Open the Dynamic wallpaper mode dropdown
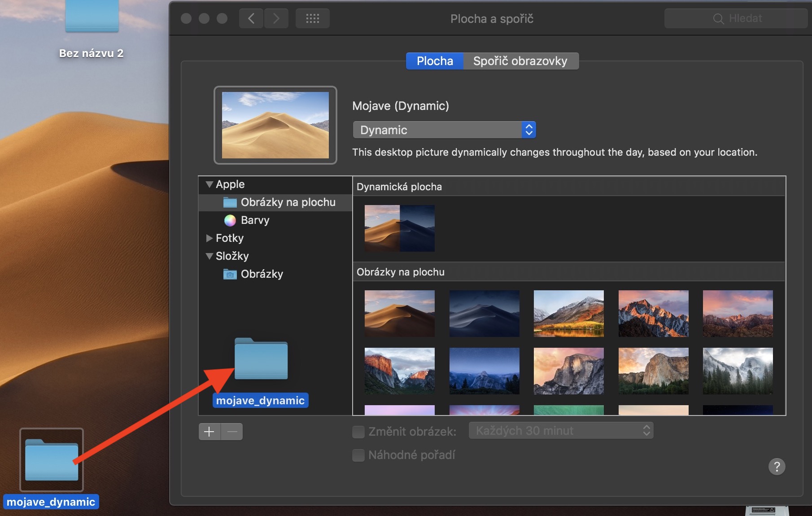The height and width of the screenshot is (516, 812). pos(444,130)
